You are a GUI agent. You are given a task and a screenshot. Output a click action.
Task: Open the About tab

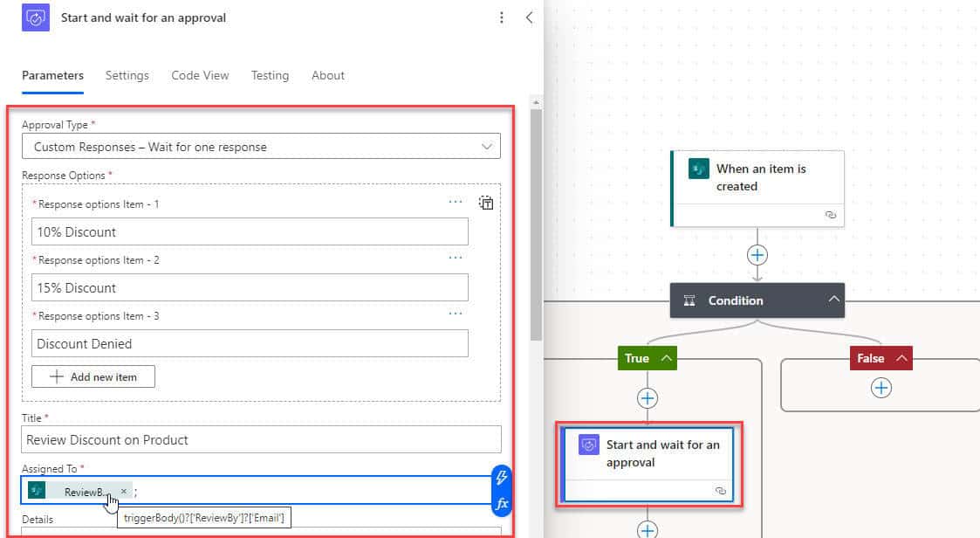328,76
